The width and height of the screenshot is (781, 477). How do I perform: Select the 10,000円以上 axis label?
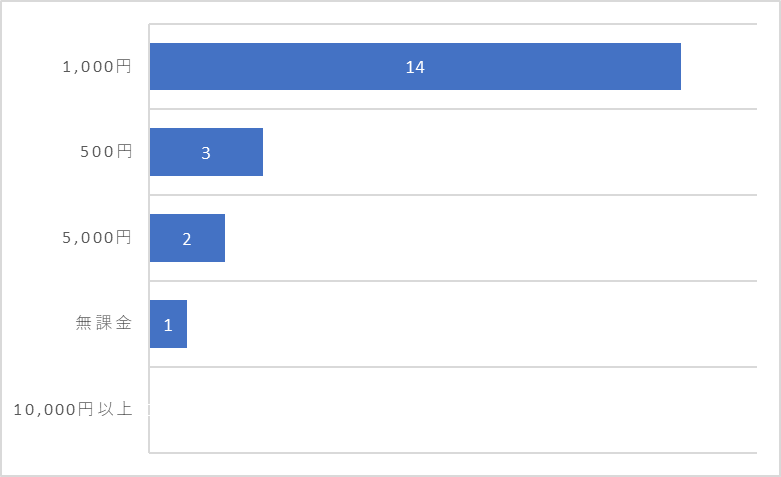pos(73,409)
